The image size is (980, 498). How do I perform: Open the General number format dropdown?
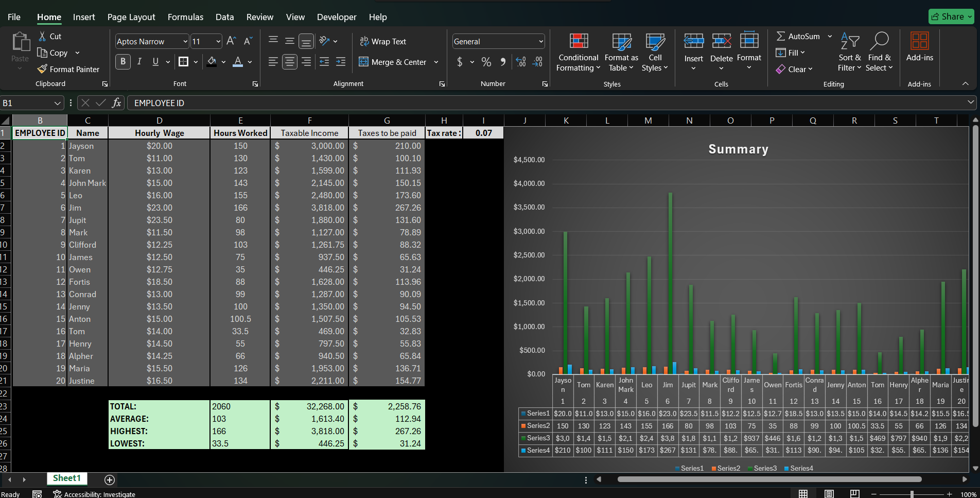[540, 41]
